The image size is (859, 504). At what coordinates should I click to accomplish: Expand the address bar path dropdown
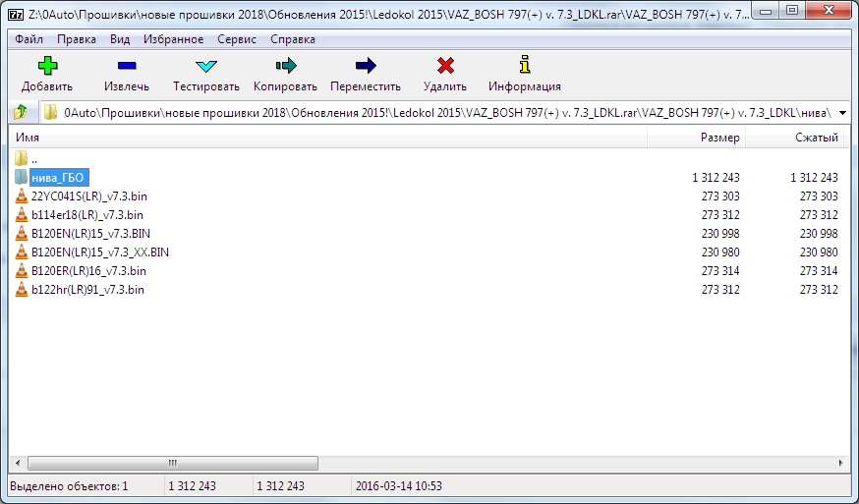842,113
